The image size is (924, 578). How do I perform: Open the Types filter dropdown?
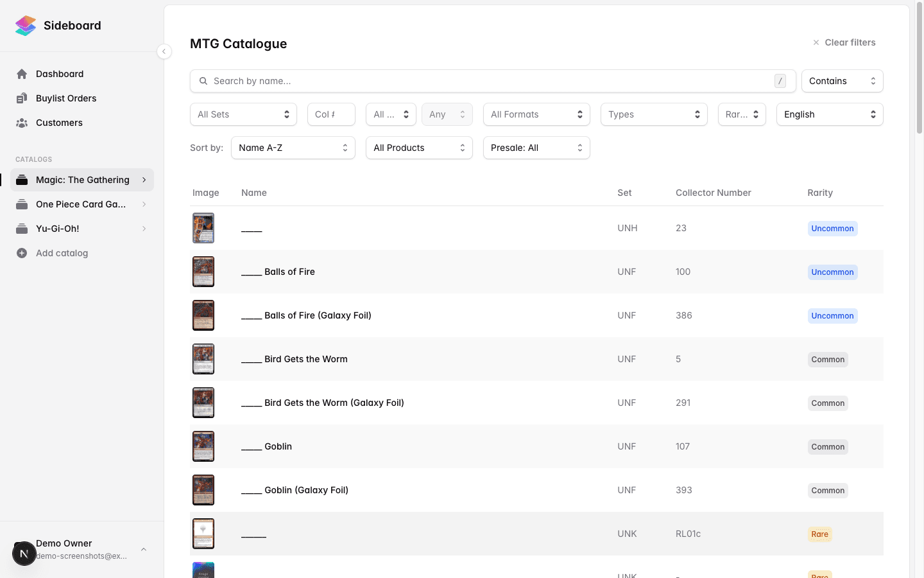click(x=654, y=114)
